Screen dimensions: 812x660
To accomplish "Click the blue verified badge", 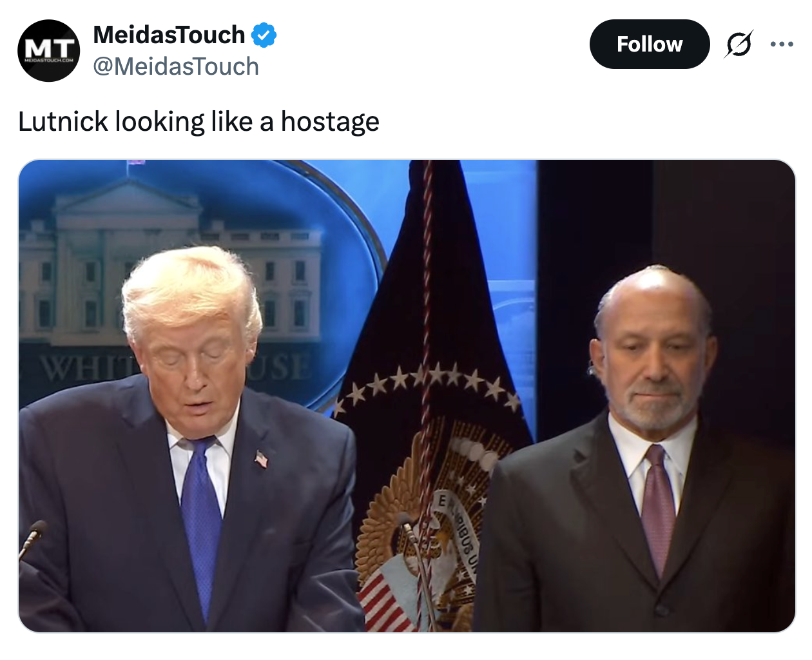I will pyautogui.click(x=264, y=35).
